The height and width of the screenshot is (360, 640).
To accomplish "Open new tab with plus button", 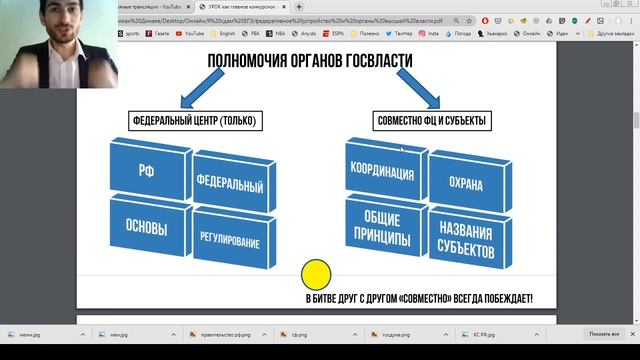I will 299,7.
